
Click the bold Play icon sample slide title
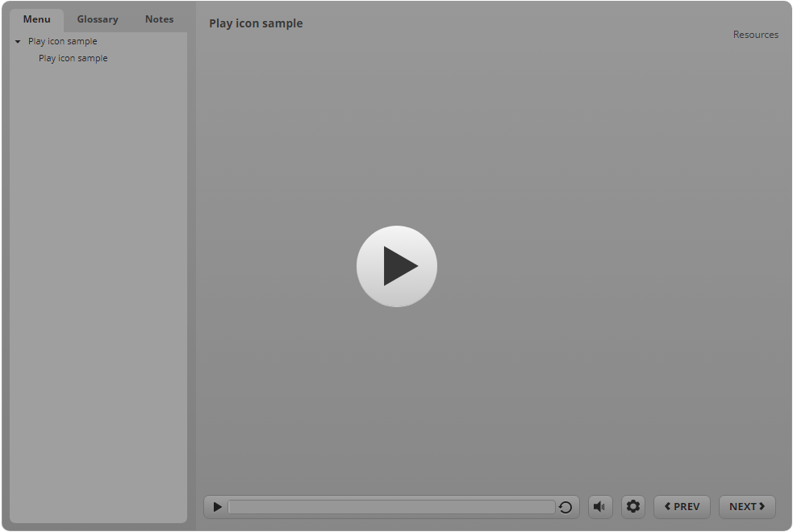click(256, 23)
